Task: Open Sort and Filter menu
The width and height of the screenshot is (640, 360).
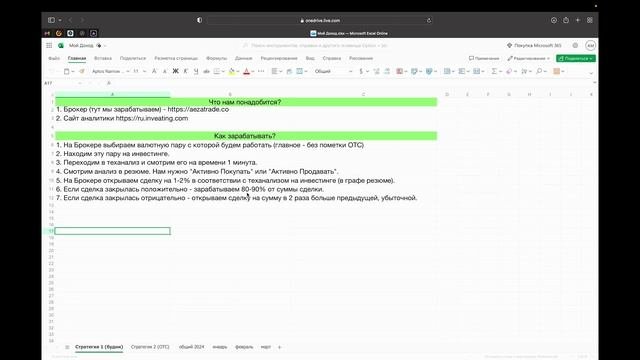Action: point(526,71)
